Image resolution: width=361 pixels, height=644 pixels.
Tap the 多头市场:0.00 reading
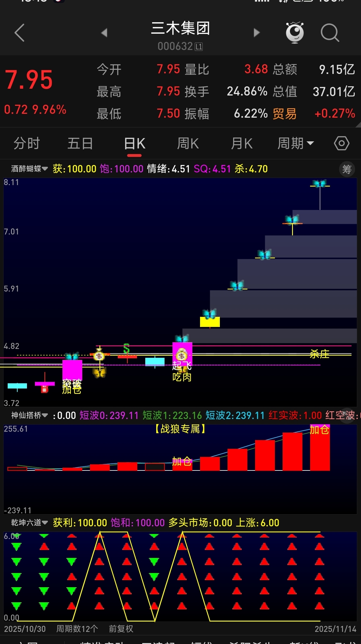tap(200, 523)
